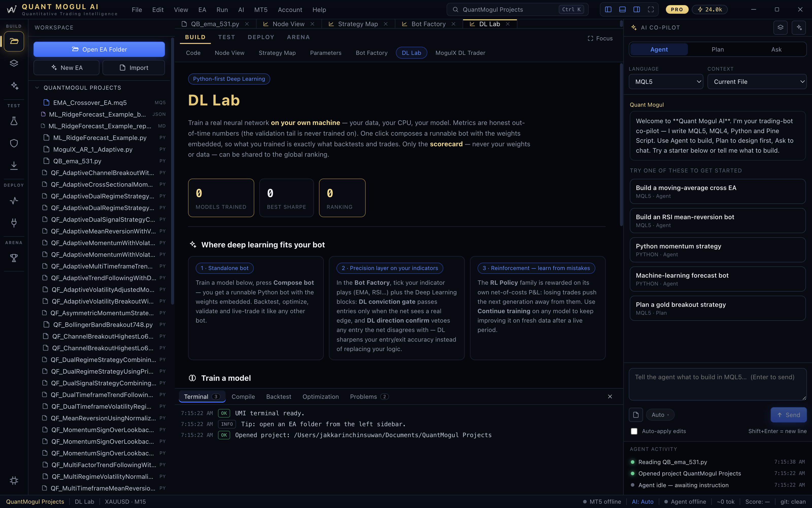Open the MogulX DL Trader sub-tab

pos(460,53)
